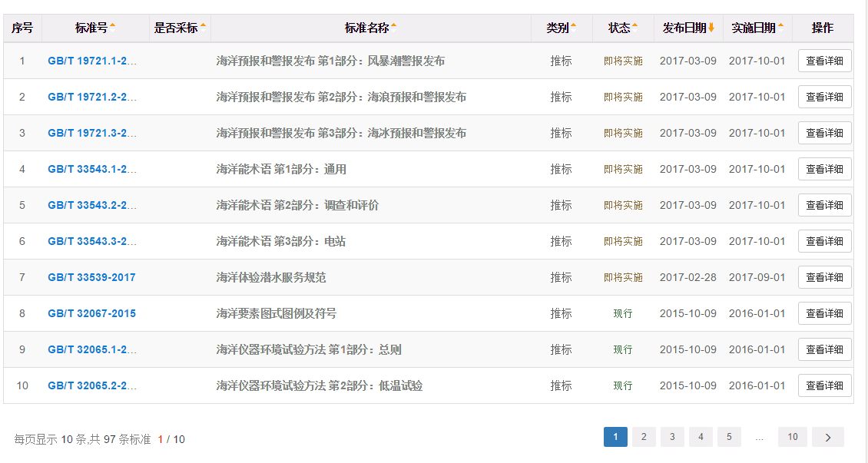Jump to last page 10

(x=792, y=437)
